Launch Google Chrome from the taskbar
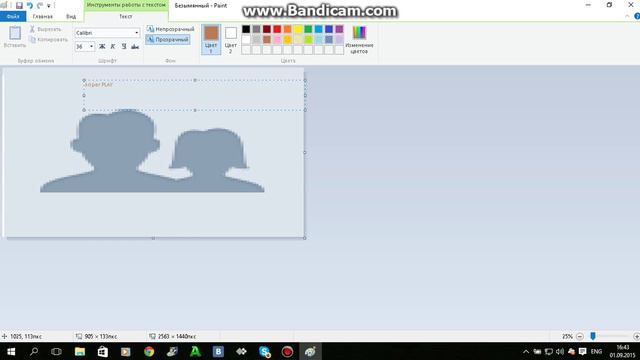 pos(149,351)
